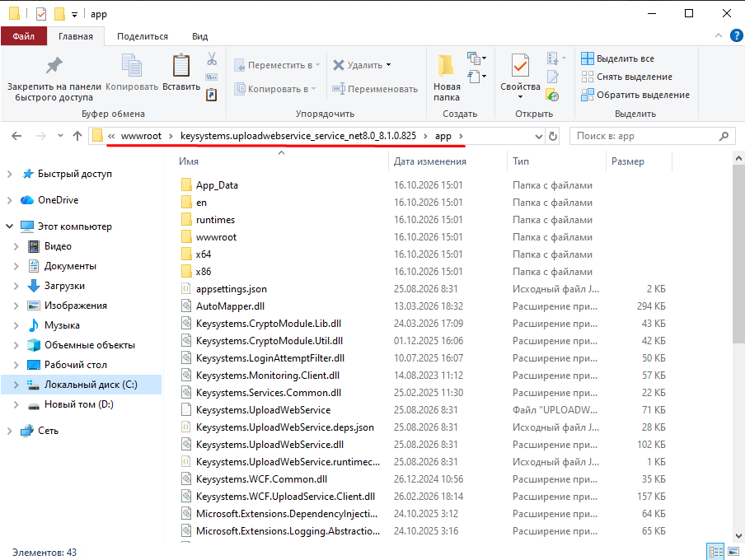Click Переименовать rename button
Screen dimensions: 745x560
tap(375, 89)
